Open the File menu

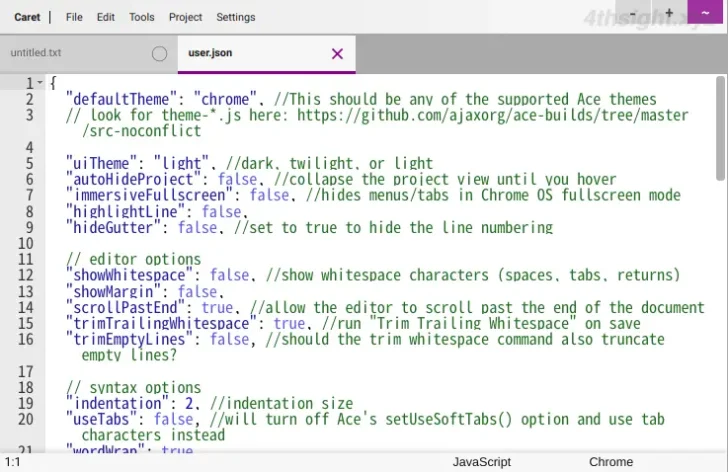click(74, 17)
